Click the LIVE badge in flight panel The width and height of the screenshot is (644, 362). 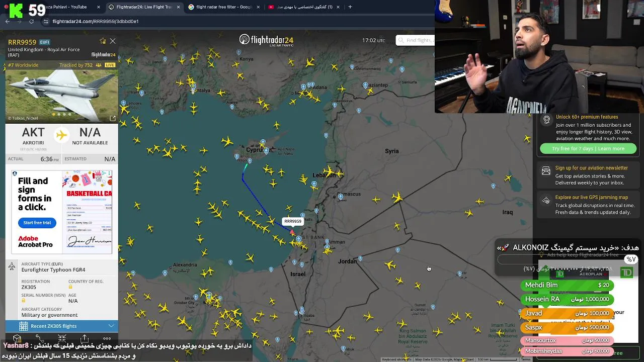(x=110, y=65)
